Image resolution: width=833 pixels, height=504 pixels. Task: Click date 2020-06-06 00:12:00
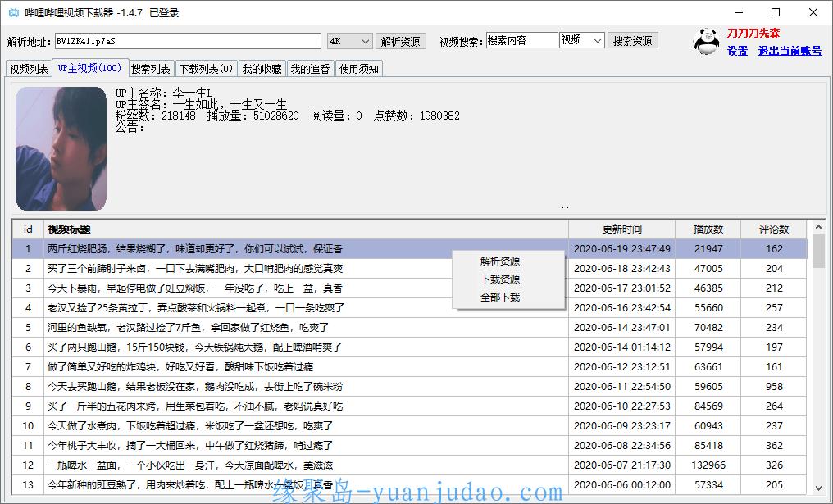click(x=622, y=484)
